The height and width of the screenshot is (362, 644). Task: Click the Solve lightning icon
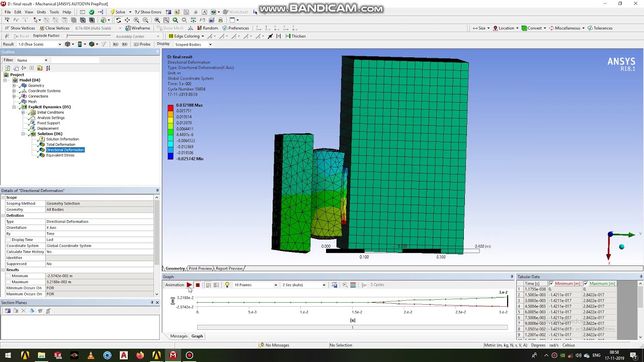(112, 12)
